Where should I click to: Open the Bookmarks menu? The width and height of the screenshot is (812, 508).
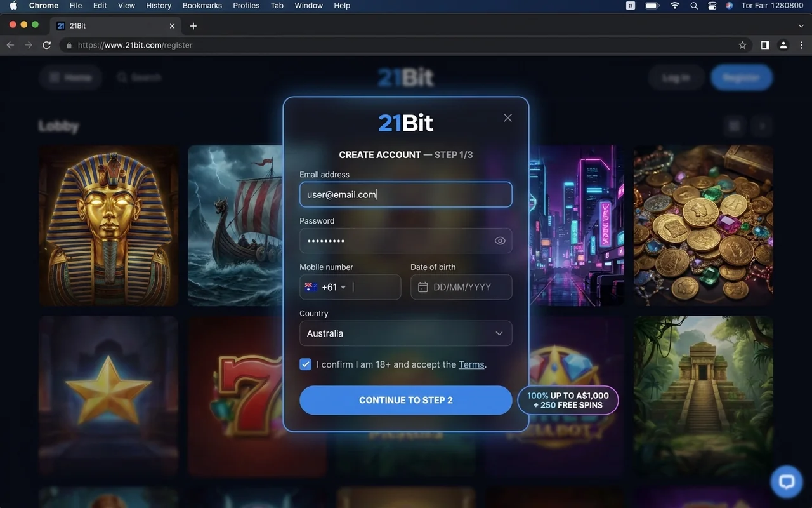[202, 6]
